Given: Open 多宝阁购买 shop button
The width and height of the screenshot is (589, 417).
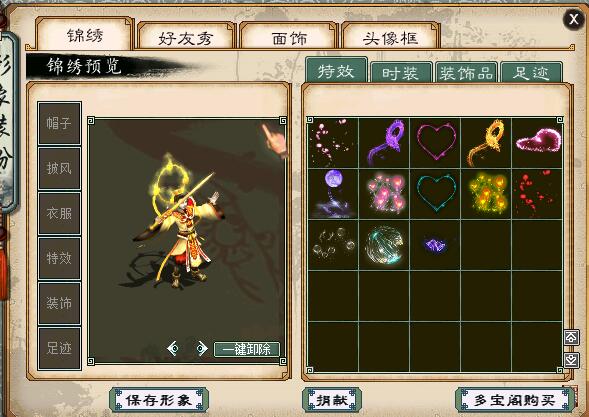Looking at the screenshot, I should click(514, 400).
